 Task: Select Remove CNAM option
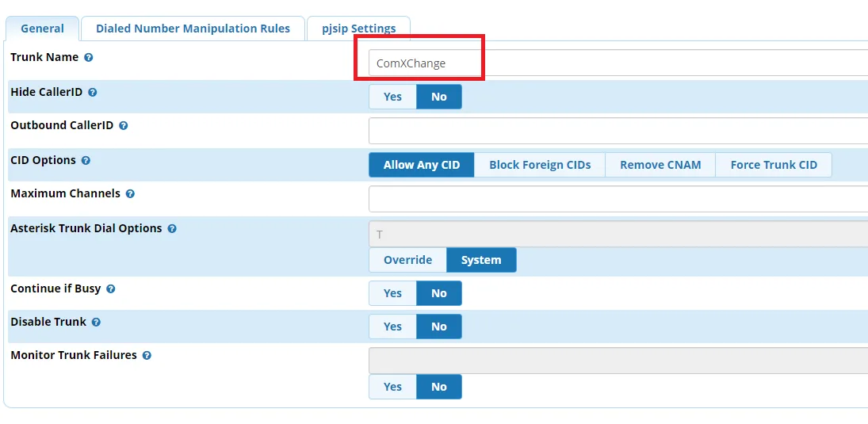pos(660,165)
